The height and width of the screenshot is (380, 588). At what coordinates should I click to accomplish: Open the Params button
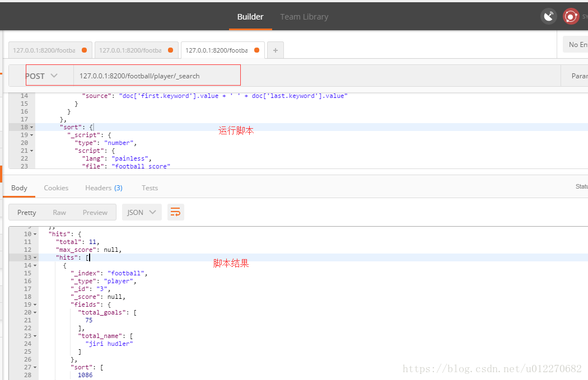coord(575,76)
